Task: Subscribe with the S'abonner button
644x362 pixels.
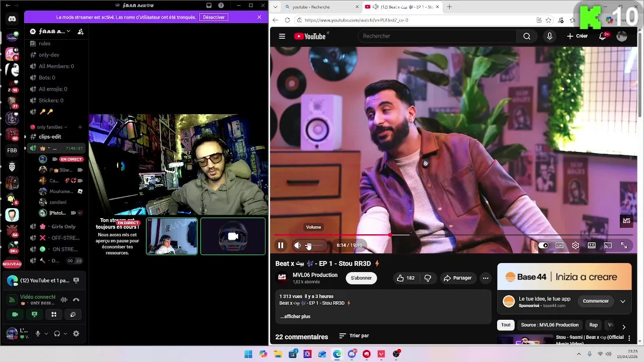Action: point(361,278)
